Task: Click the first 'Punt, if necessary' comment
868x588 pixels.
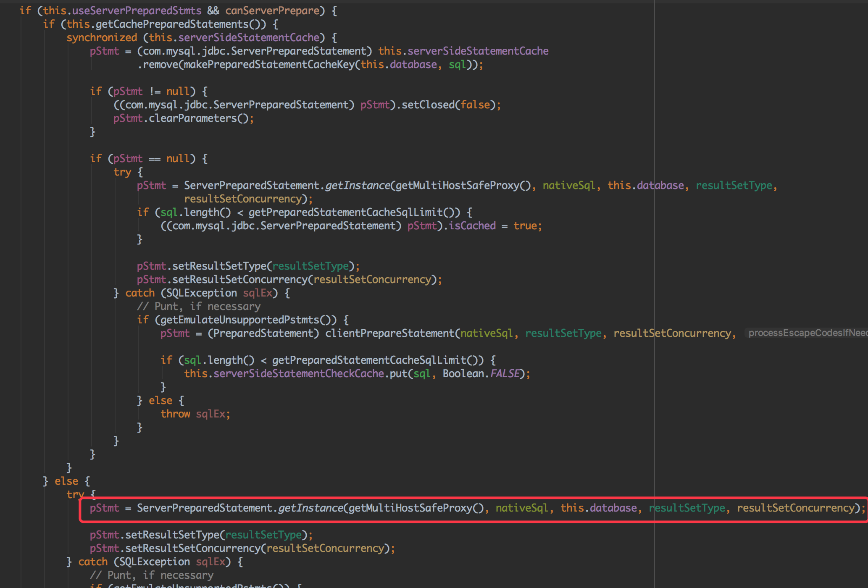Action: 198,306
